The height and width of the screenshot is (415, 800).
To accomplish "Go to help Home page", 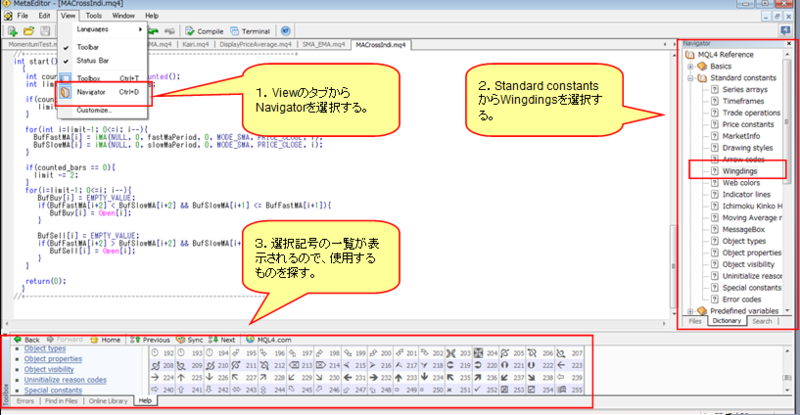I will click(106, 339).
